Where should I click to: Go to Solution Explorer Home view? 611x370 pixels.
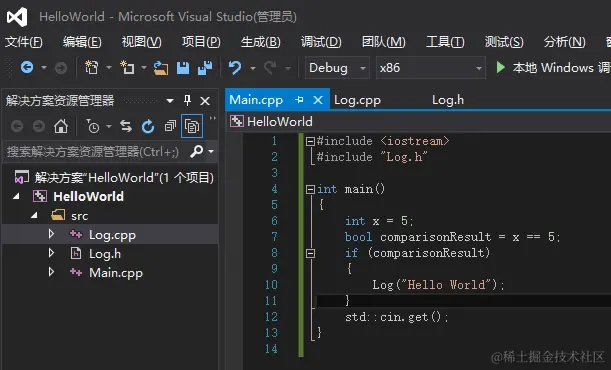click(61, 126)
